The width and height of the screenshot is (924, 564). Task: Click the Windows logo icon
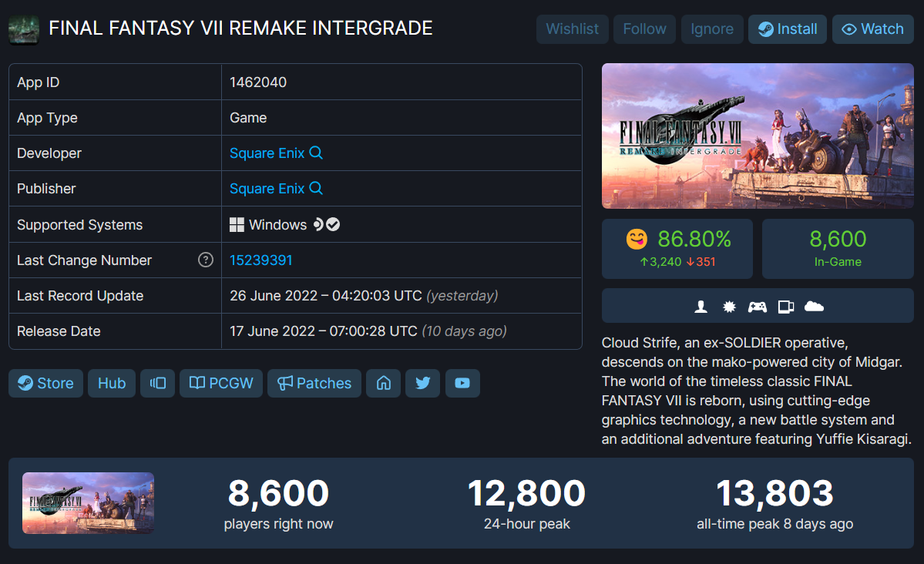[x=237, y=224]
